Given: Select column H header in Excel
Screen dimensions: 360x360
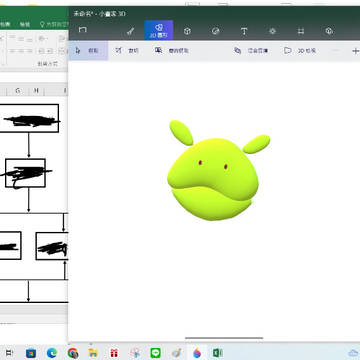Looking at the screenshot, I should [36, 90].
